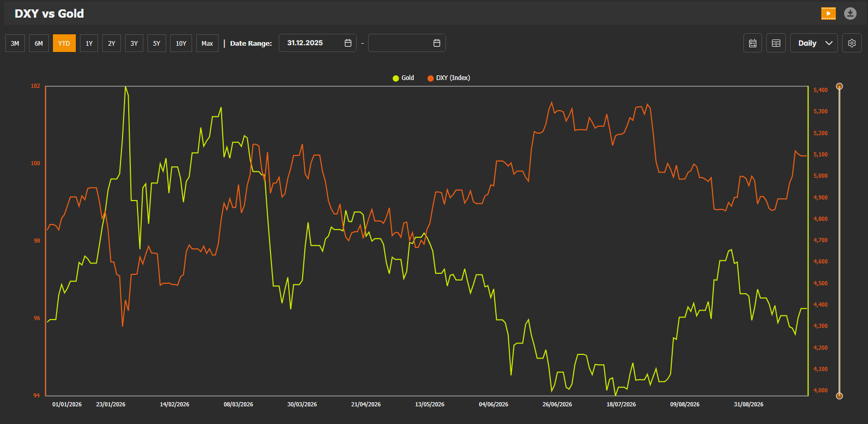
Task: Show the Max time range
Action: tap(207, 43)
